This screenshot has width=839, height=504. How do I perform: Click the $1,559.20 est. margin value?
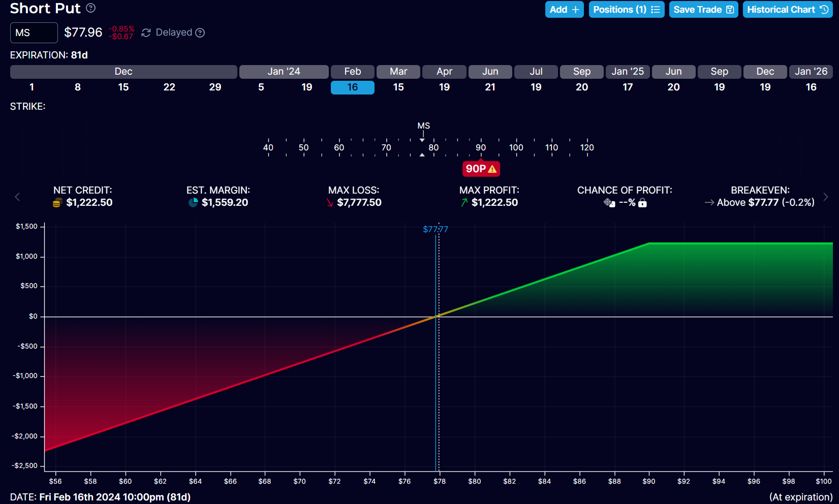click(225, 203)
